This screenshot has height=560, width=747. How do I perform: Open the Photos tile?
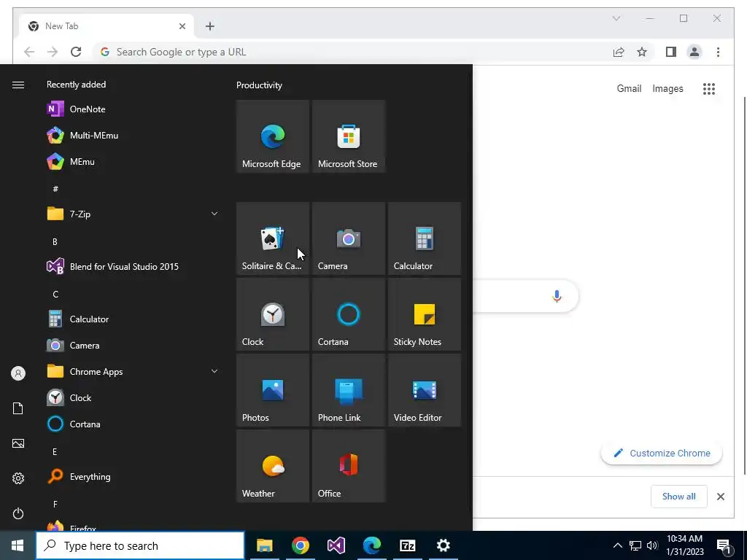pos(273,390)
